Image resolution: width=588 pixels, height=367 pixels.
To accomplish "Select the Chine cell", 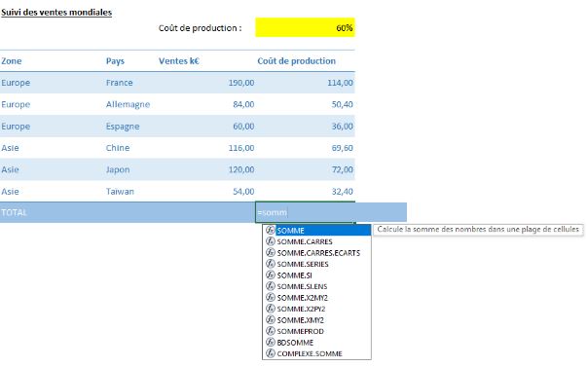I will coord(118,148).
